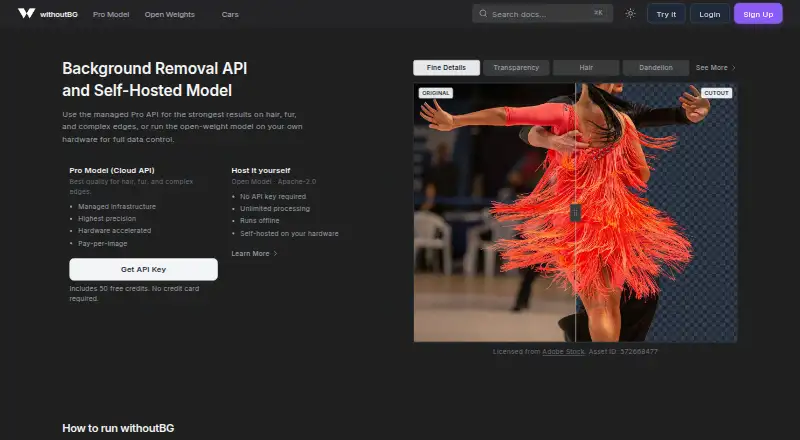800x440 pixels.
Task: Switch to the Hair example tab
Action: (x=586, y=67)
